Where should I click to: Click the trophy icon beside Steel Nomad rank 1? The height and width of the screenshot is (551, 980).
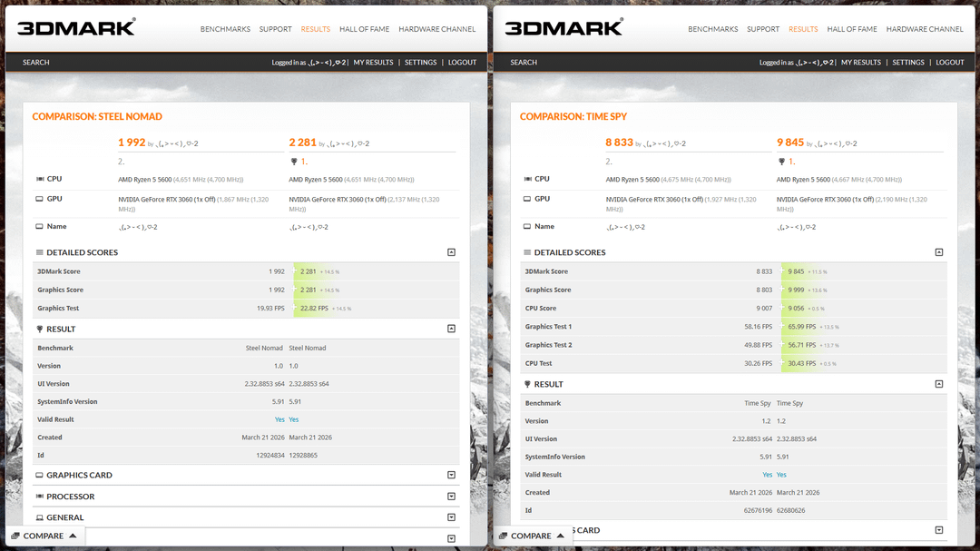[293, 162]
